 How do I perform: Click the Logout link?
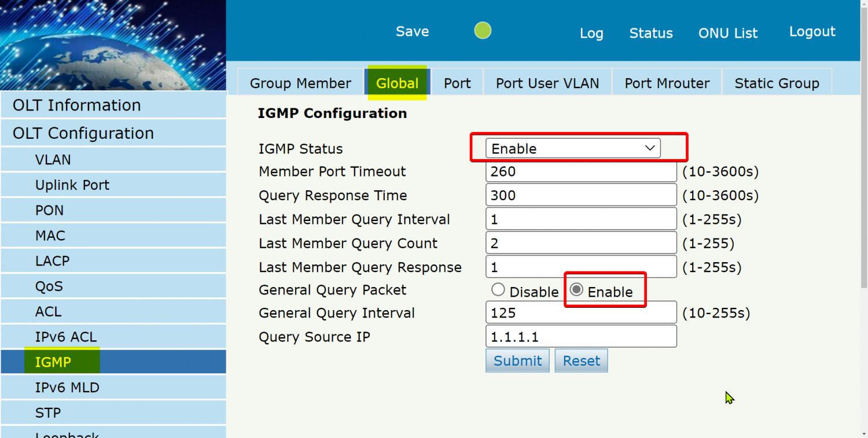click(x=812, y=32)
